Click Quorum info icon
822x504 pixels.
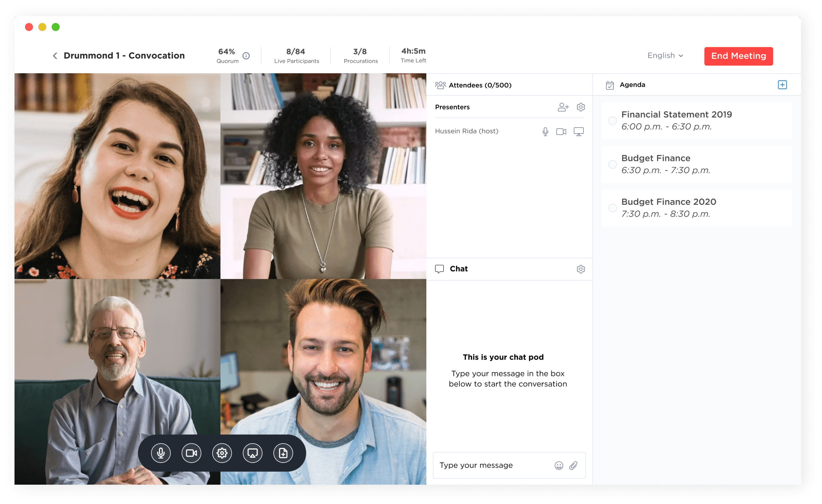pos(246,56)
